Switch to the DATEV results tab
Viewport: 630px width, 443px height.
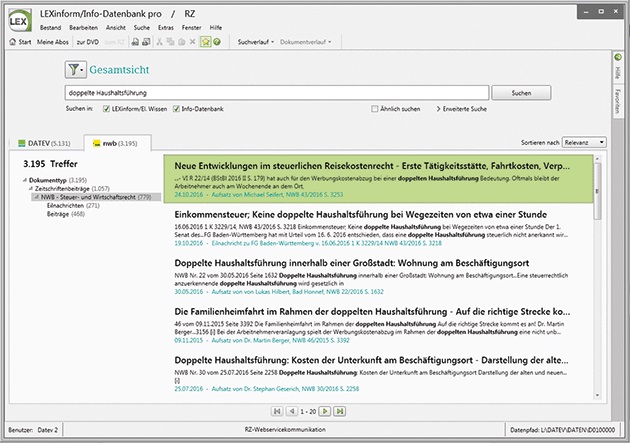(43, 144)
